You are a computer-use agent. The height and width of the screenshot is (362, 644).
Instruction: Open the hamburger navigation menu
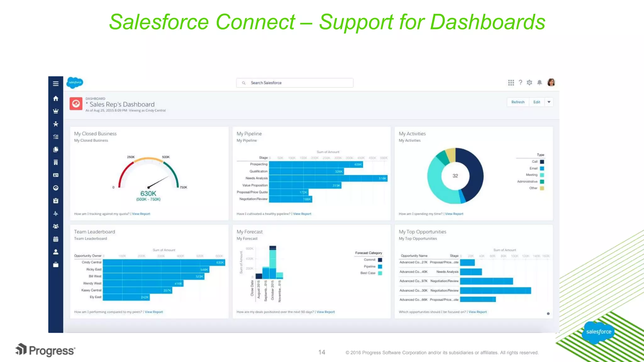56,84
